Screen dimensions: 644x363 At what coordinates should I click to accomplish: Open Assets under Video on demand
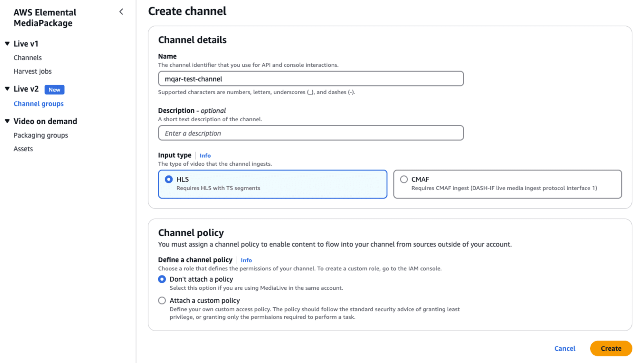click(23, 149)
